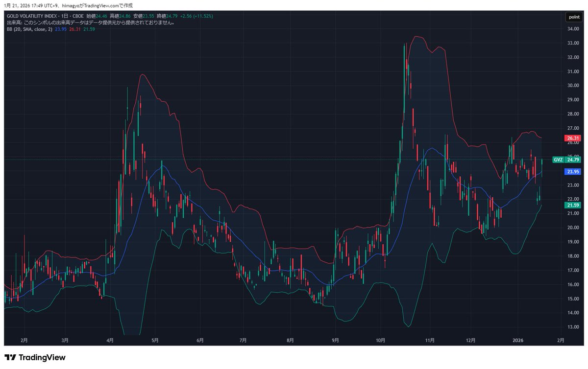Click blue 23.95 basis axis label
588x369 pixels.
tap(573, 172)
